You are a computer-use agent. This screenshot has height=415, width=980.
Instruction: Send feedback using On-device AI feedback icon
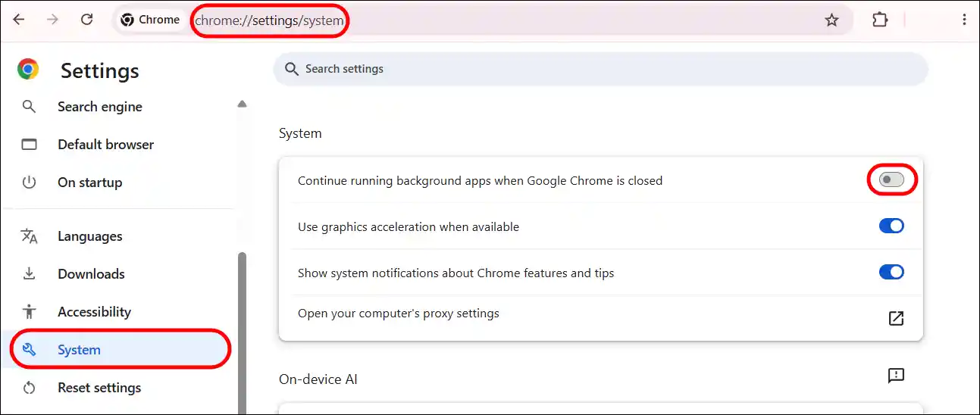(896, 376)
